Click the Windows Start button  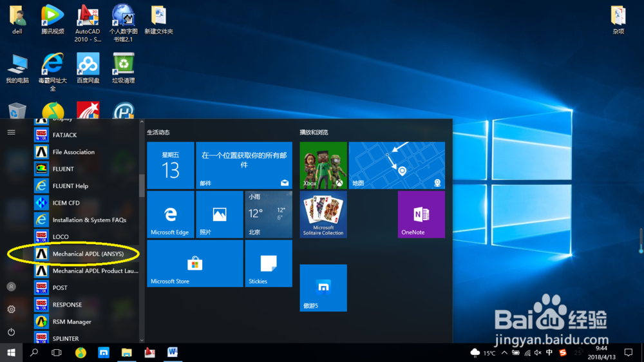click(x=11, y=352)
